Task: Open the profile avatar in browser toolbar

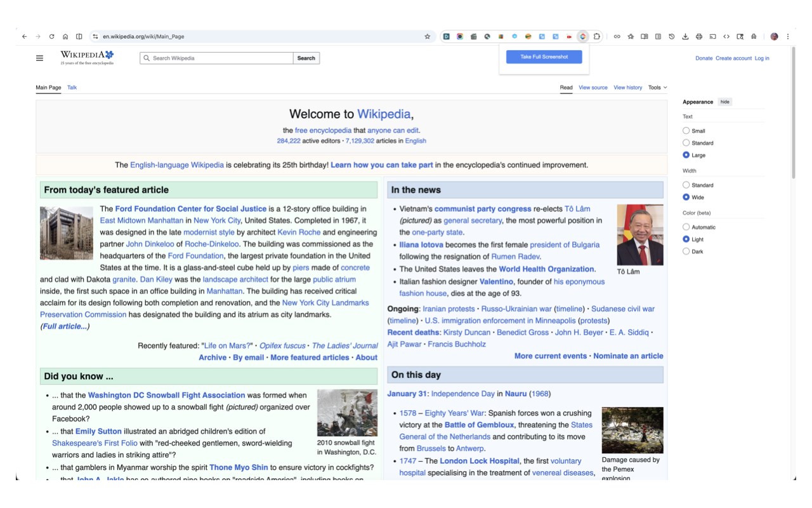Action: point(774,37)
